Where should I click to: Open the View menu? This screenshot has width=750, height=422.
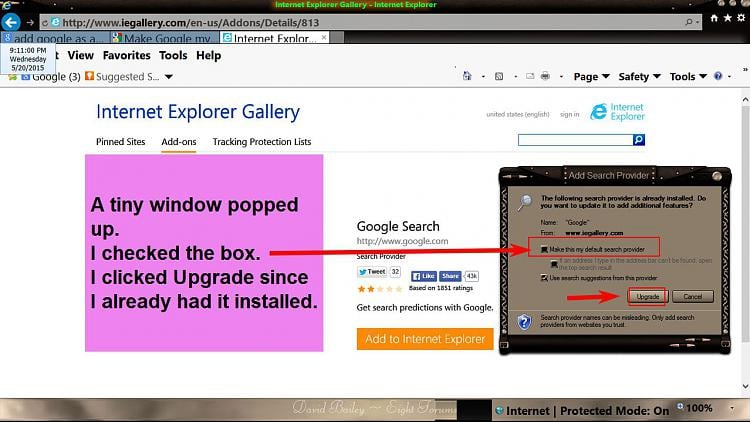click(x=80, y=56)
